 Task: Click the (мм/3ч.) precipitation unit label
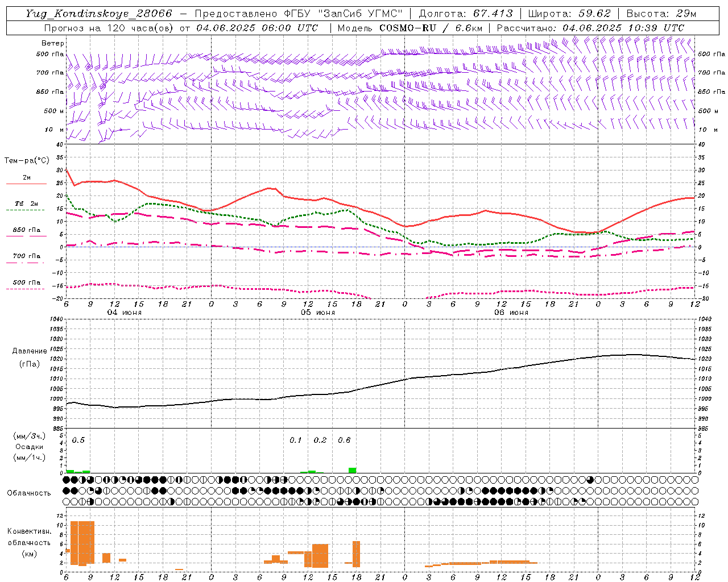coord(30,436)
